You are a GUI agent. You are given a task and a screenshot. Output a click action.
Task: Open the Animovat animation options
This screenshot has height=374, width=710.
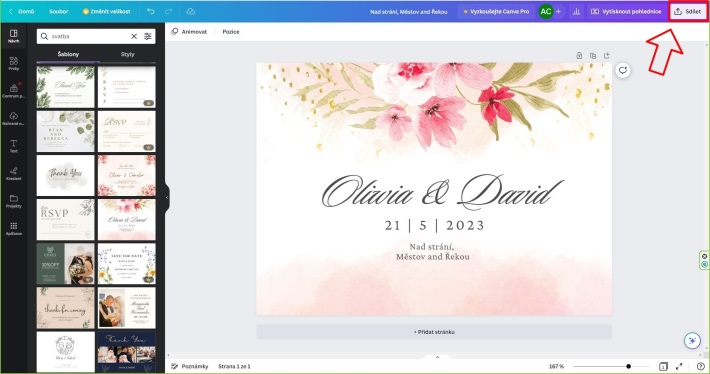189,32
